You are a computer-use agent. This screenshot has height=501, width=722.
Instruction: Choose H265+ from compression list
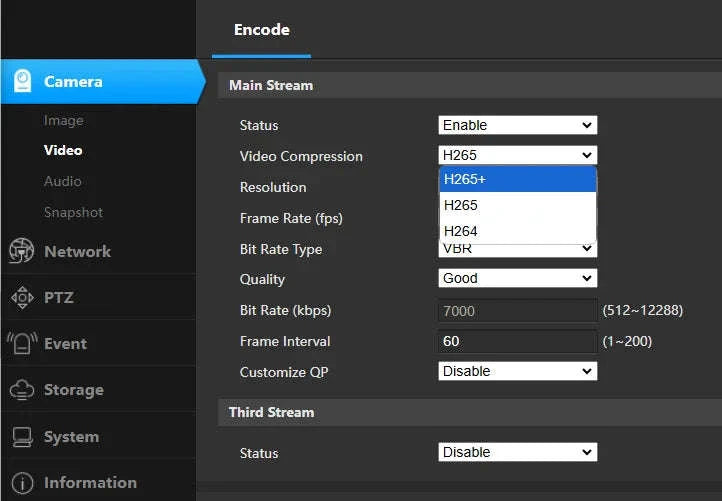(518, 179)
